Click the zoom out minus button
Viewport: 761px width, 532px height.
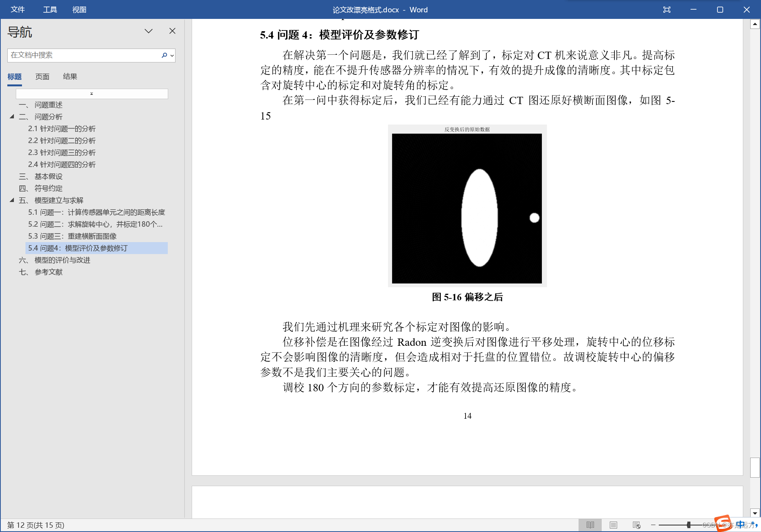tap(653, 525)
